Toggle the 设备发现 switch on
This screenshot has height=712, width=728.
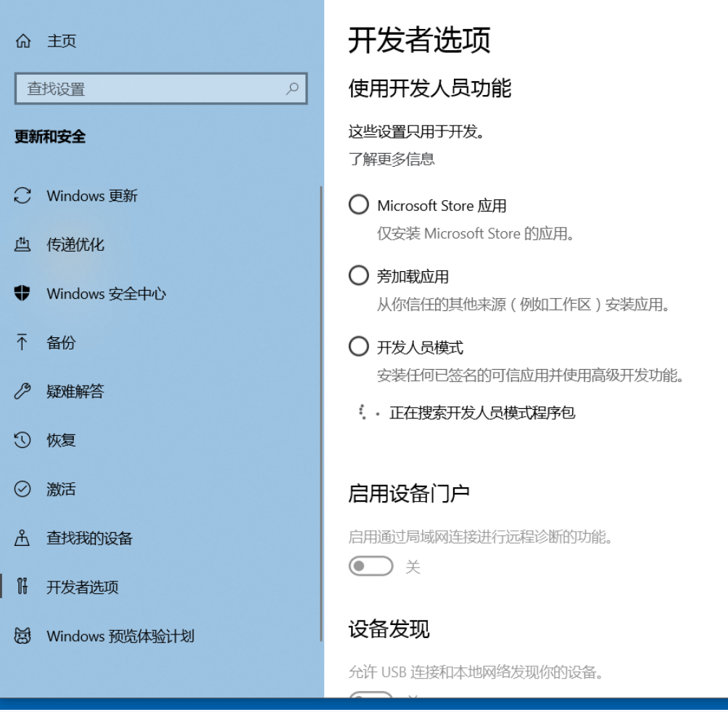(371, 699)
